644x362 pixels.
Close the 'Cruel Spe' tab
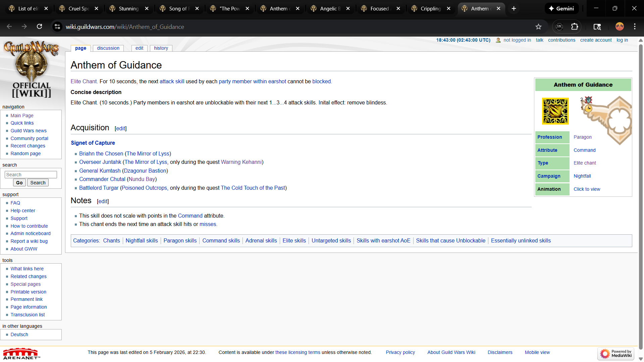(96, 8)
